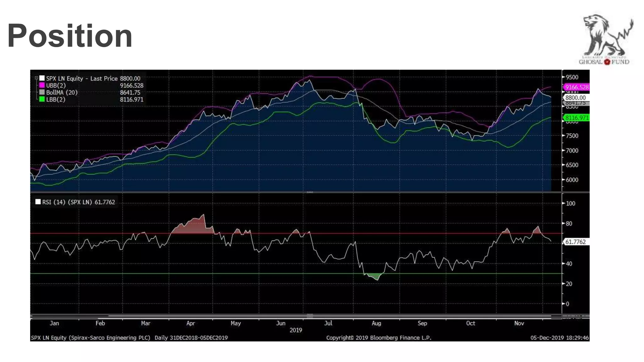Viewport: 644px width, 362px height.
Task: Collapse the SPX LN Equity legend tree
Action: [36, 78]
